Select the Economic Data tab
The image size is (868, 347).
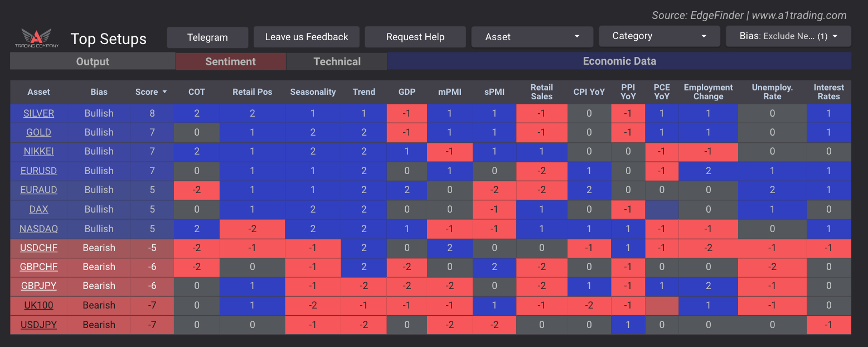[619, 61]
